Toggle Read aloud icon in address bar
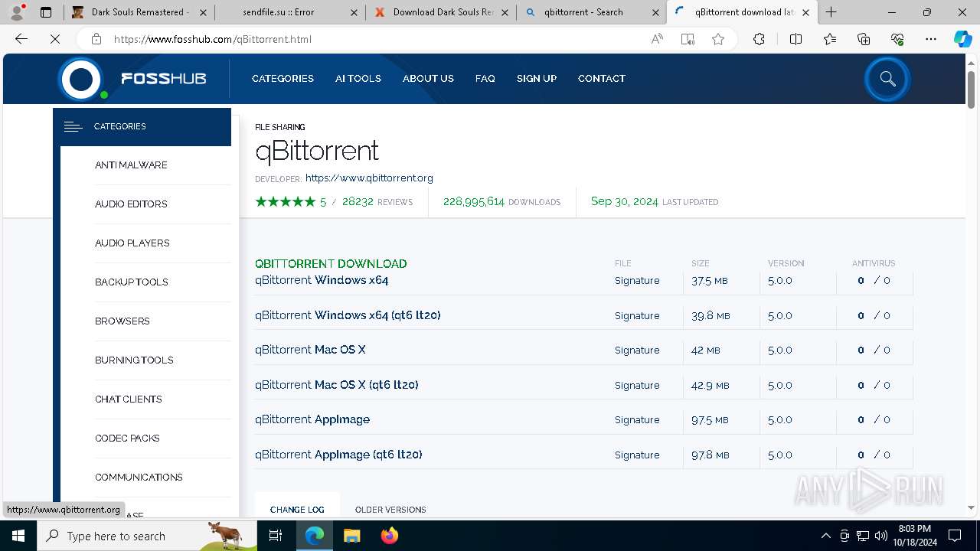The image size is (980, 551). tap(657, 39)
